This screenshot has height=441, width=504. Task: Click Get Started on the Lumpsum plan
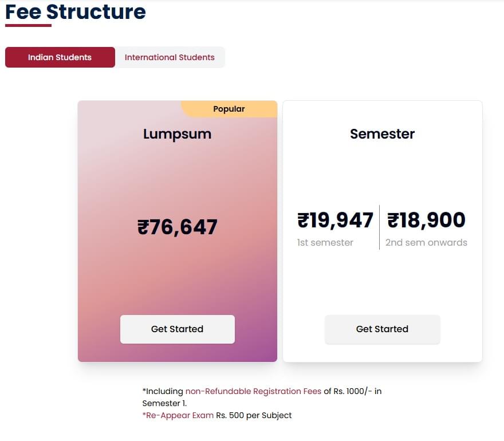point(177,329)
